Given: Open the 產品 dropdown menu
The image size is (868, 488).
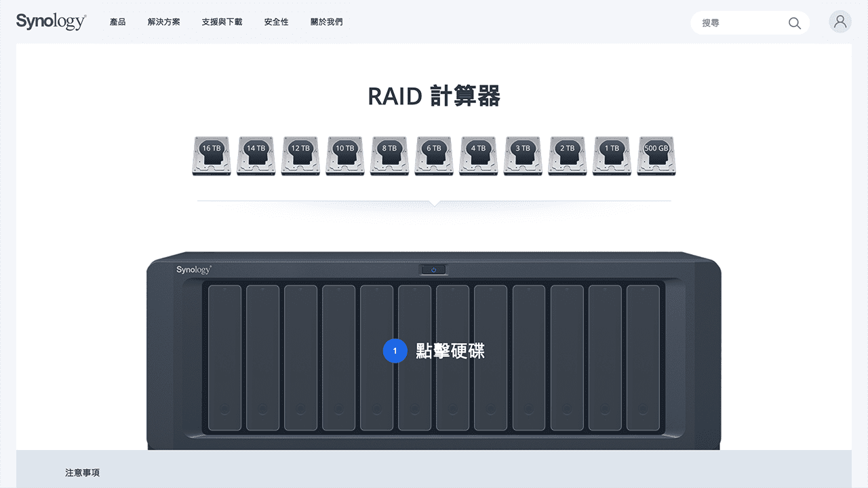Looking at the screenshot, I should click(x=118, y=22).
